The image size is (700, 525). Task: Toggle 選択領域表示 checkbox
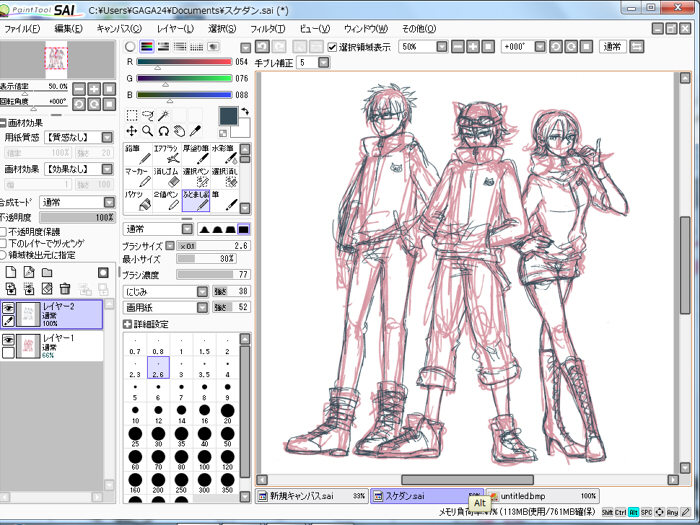[x=332, y=47]
